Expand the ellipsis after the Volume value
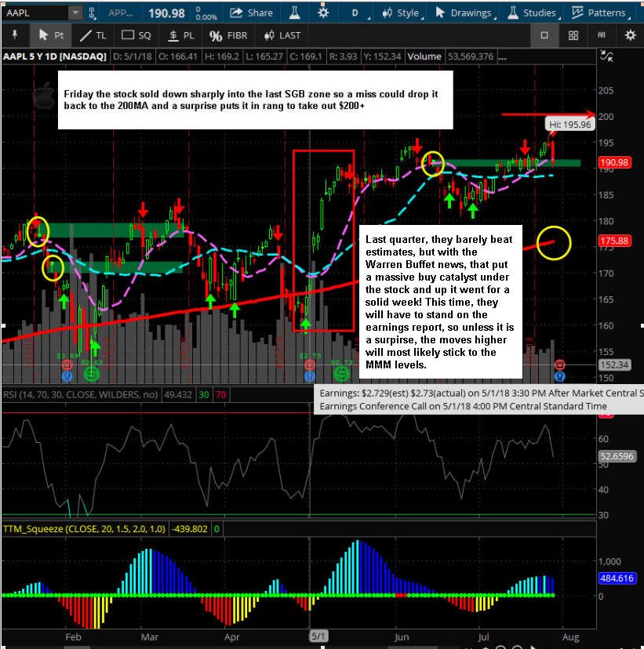644x649 pixels. coord(501,56)
